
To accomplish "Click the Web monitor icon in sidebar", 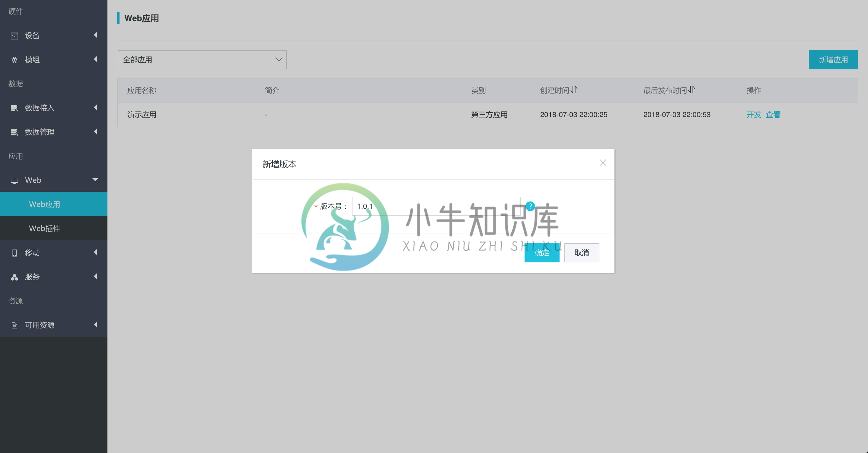I will 14,181.
